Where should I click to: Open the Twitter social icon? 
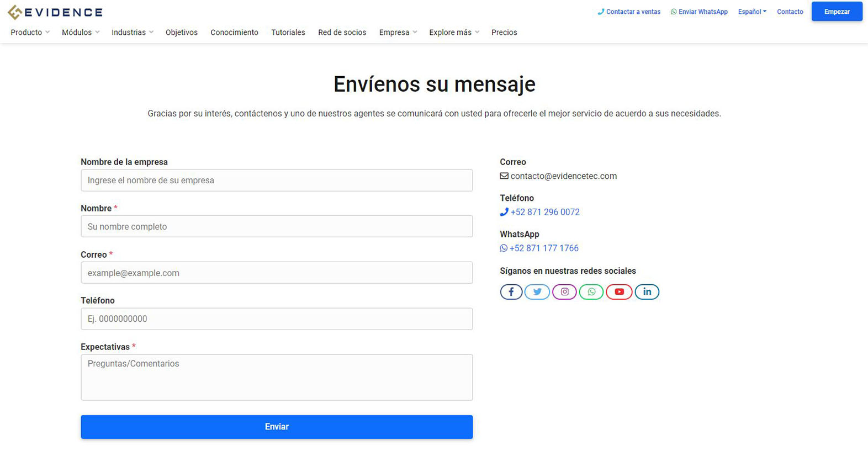pyautogui.click(x=537, y=291)
